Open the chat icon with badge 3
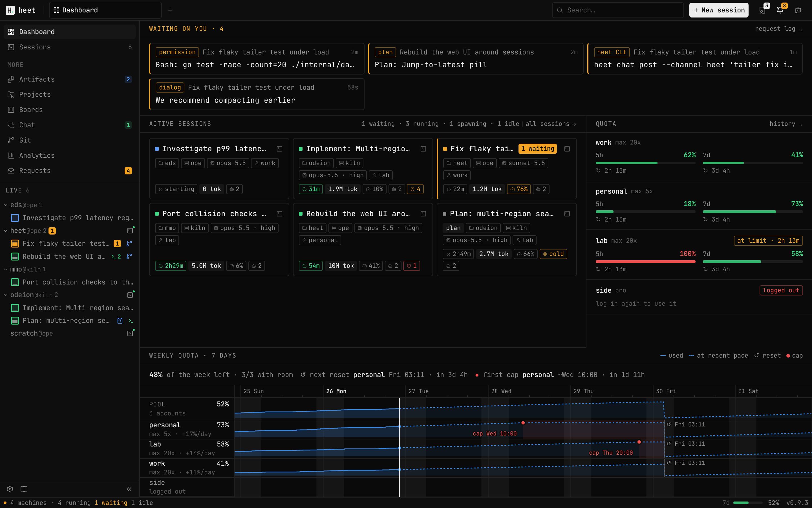This screenshot has width=812, height=508. point(762,10)
